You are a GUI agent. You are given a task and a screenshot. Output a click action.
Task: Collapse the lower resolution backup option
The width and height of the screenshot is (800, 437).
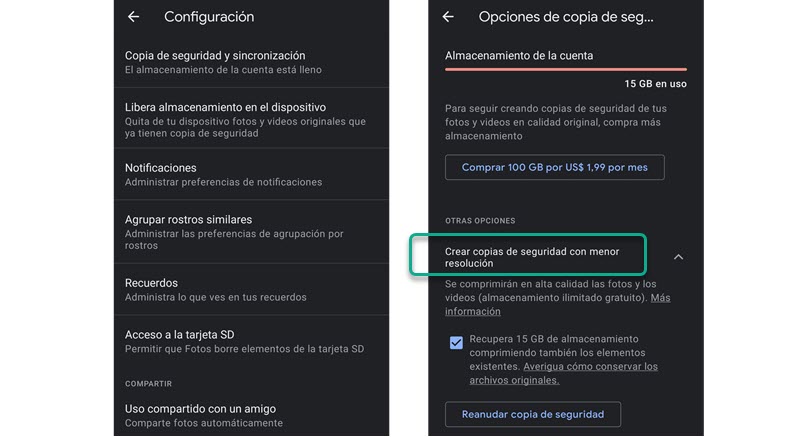click(678, 257)
